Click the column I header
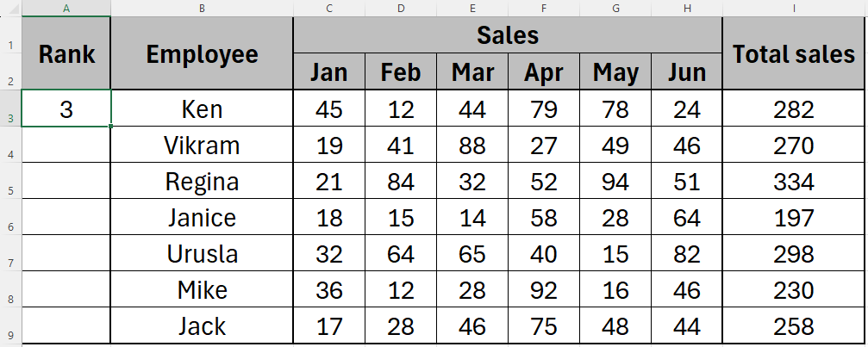Screen dimensions: 868x347 [x=794, y=8]
